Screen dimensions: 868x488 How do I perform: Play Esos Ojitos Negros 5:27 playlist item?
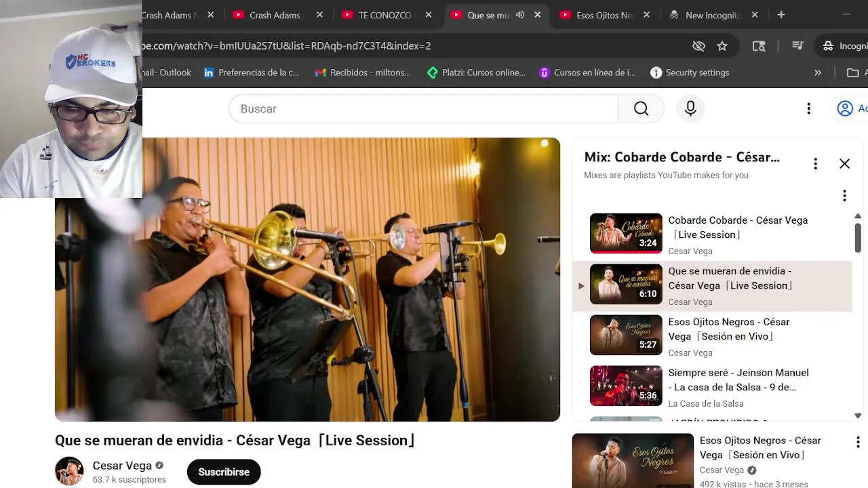(712, 337)
